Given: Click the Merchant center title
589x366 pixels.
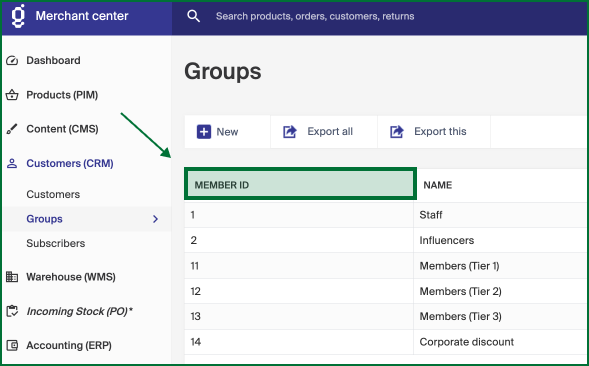Looking at the screenshot, I should (x=82, y=16).
